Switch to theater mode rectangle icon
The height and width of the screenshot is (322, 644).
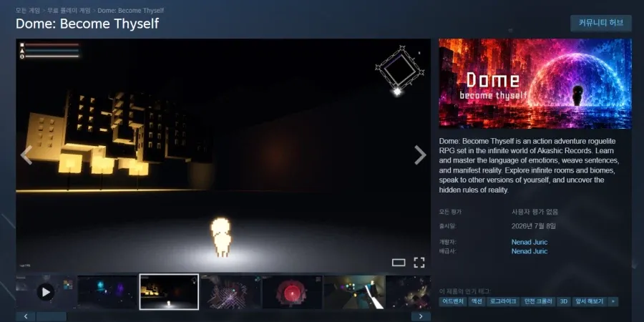click(399, 263)
